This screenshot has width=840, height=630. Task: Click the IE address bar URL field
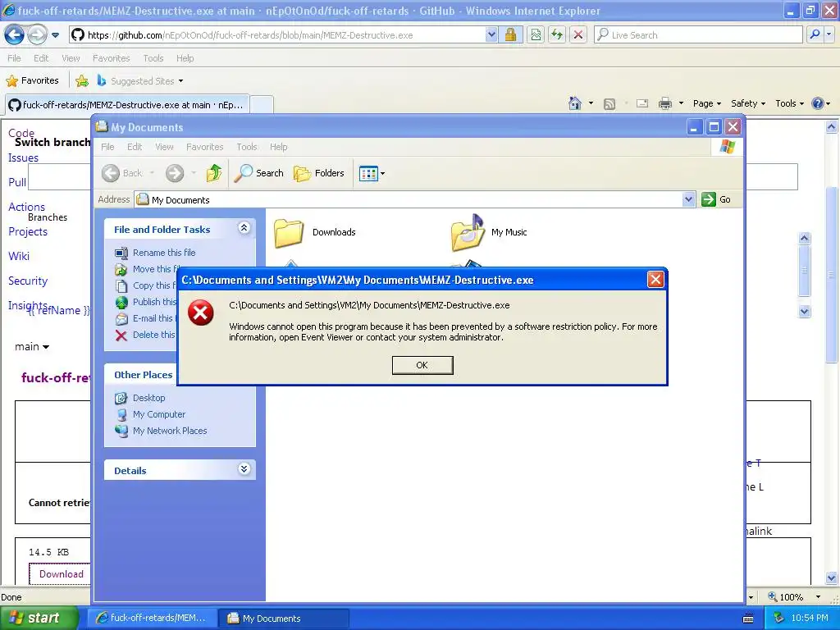point(277,34)
